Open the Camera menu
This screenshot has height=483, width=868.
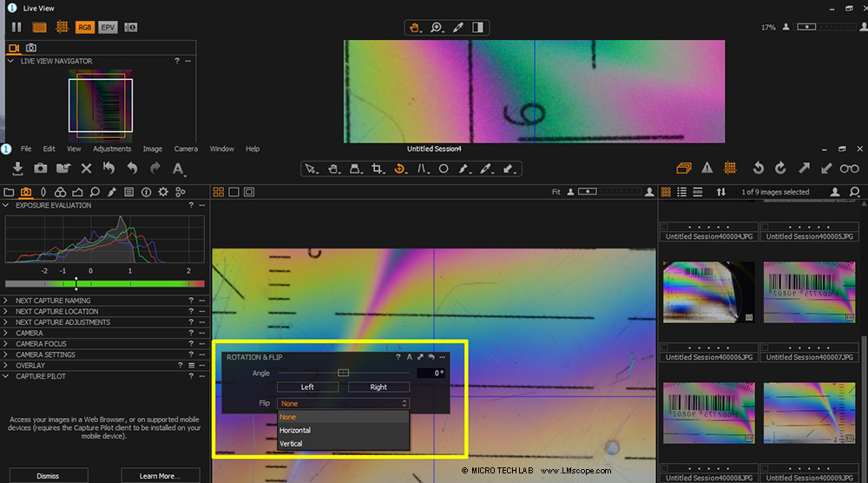186,149
